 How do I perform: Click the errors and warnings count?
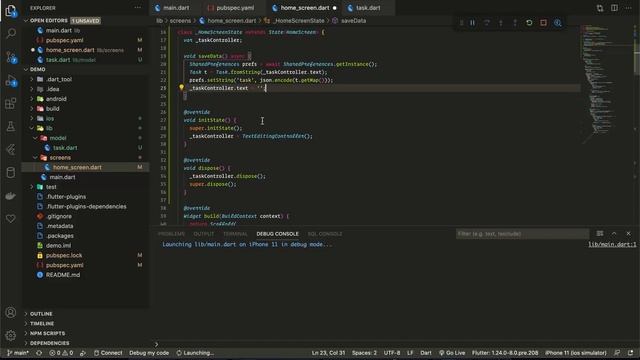click(61, 353)
